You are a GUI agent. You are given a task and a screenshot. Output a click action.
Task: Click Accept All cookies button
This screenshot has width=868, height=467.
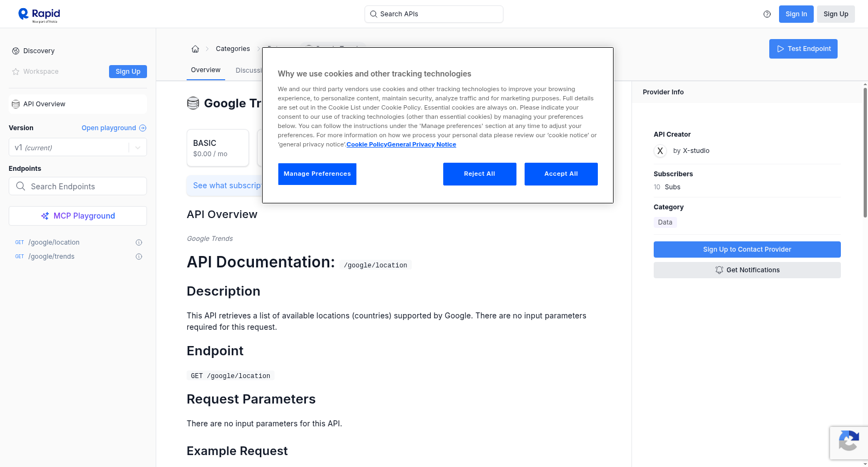click(561, 174)
